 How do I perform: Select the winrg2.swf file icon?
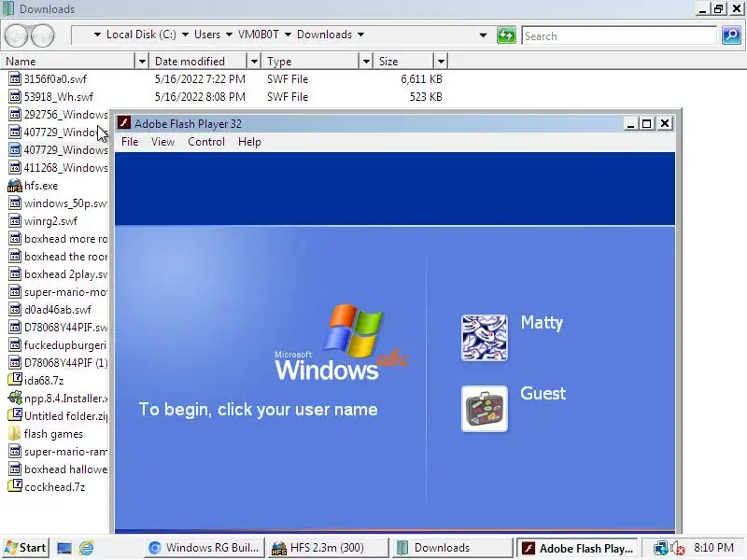click(15, 221)
